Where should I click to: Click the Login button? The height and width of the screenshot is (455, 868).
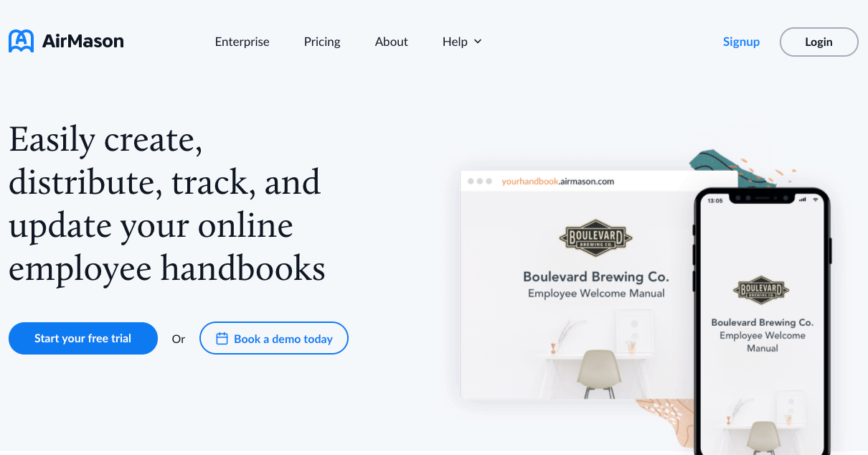coord(819,42)
